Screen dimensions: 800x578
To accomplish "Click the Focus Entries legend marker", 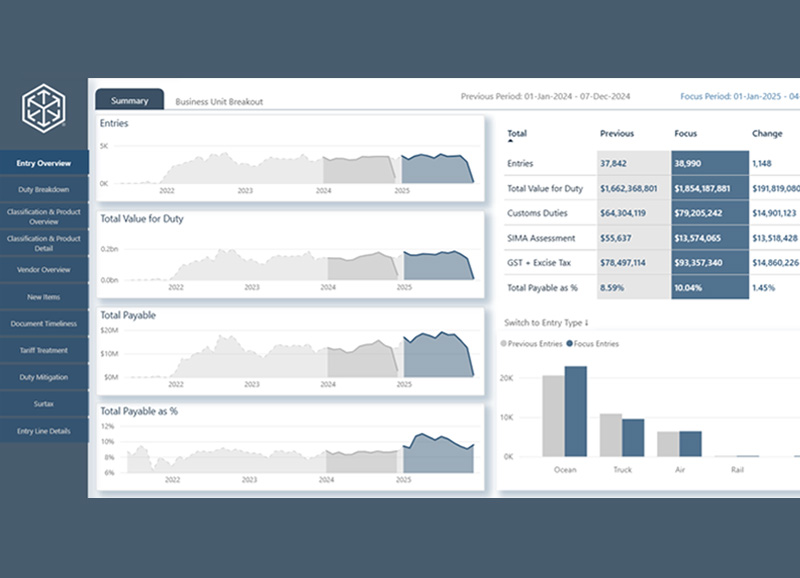I will click(570, 344).
